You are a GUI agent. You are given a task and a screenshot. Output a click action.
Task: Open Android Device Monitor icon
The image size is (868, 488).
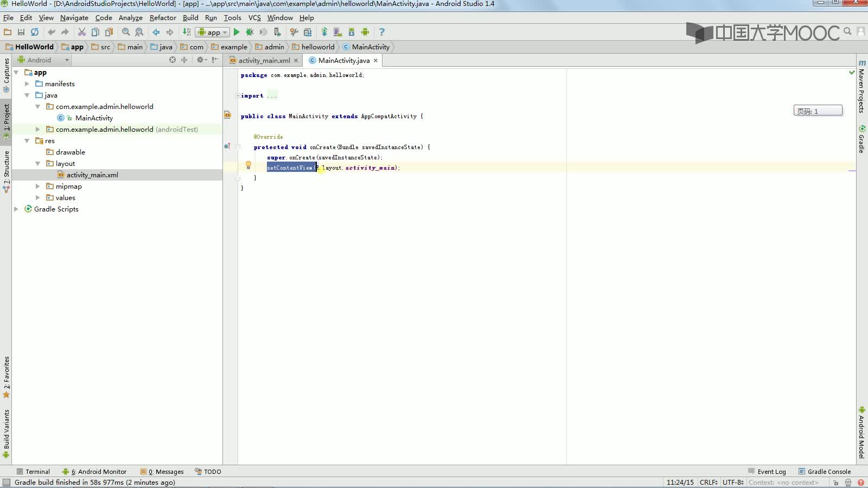click(x=365, y=32)
